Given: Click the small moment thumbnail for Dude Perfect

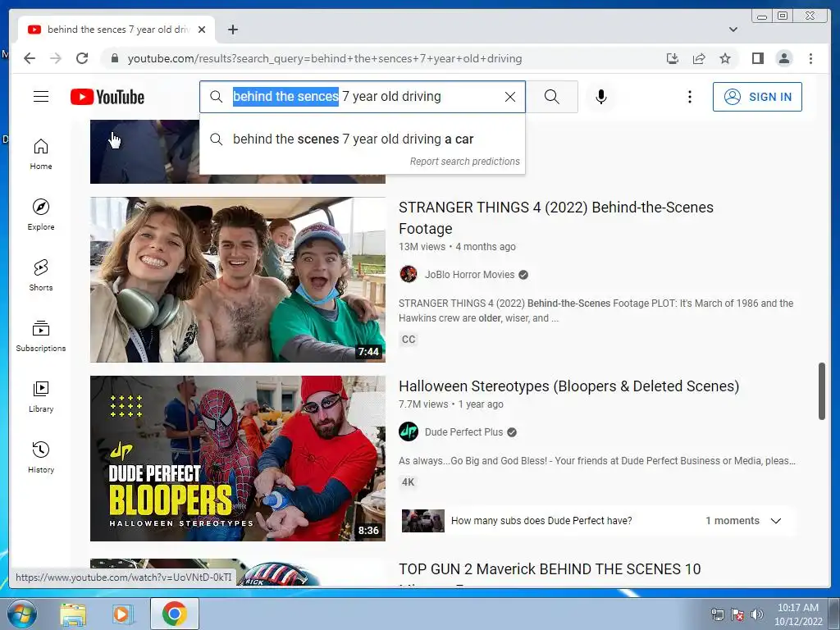Looking at the screenshot, I should pos(422,521).
